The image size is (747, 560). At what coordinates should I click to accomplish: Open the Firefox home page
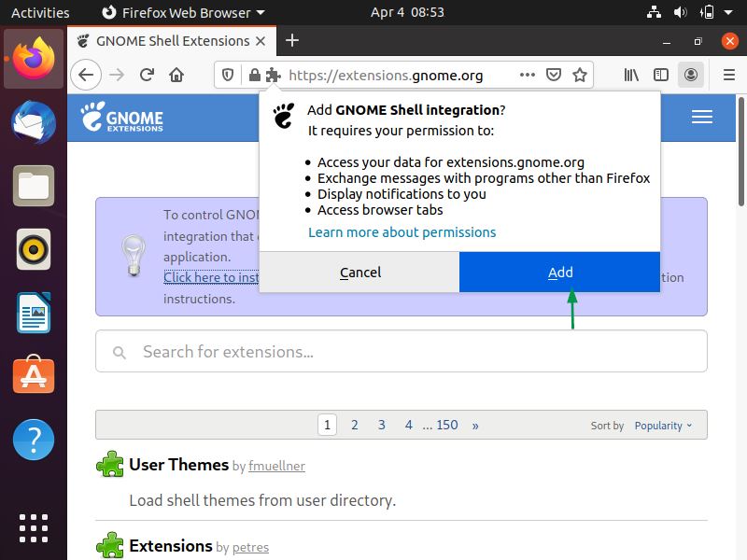coord(176,75)
